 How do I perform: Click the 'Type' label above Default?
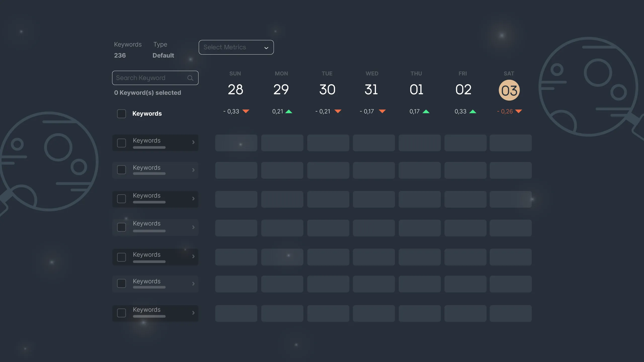pos(160,44)
